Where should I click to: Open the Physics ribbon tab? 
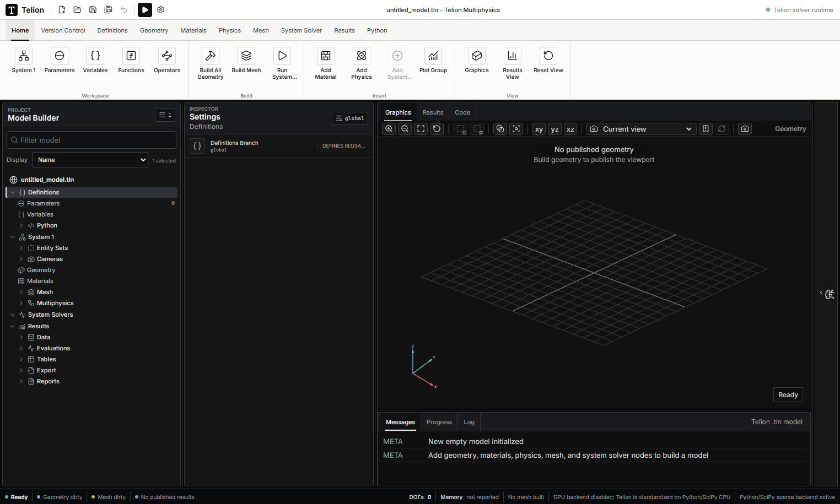[230, 30]
